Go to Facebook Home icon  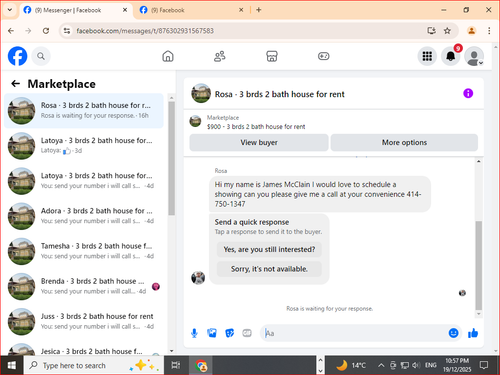168,56
